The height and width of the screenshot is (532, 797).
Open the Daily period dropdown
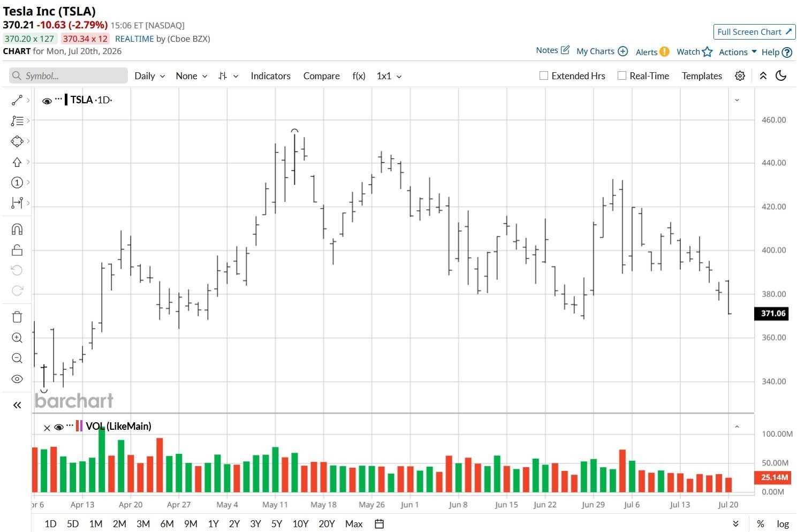pyautogui.click(x=149, y=76)
